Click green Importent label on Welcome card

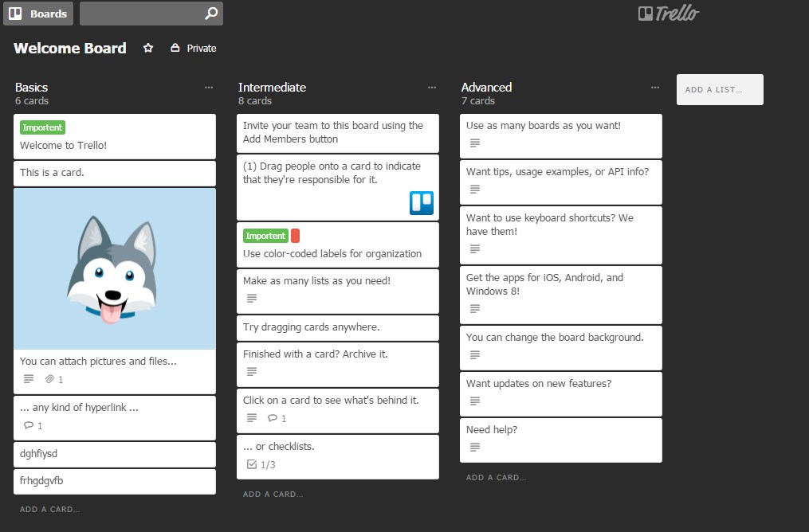tap(42, 127)
